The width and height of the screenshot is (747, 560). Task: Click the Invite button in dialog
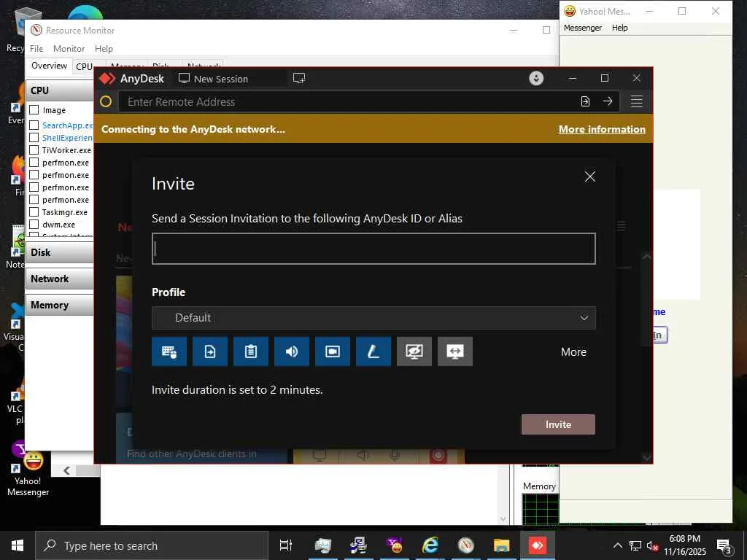(558, 424)
